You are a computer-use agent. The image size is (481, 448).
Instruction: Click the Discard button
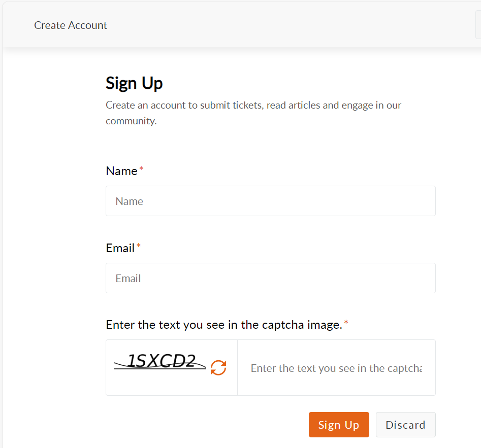[x=405, y=425]
